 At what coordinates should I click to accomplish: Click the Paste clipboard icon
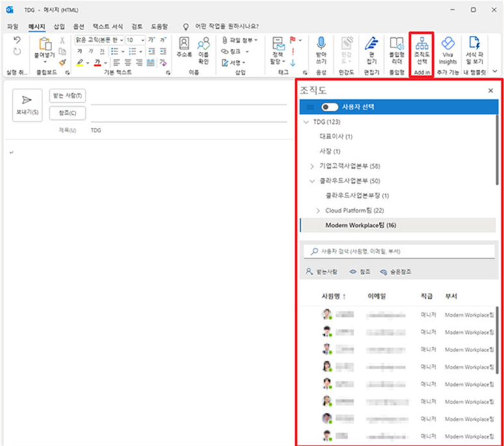pos(45,44)
